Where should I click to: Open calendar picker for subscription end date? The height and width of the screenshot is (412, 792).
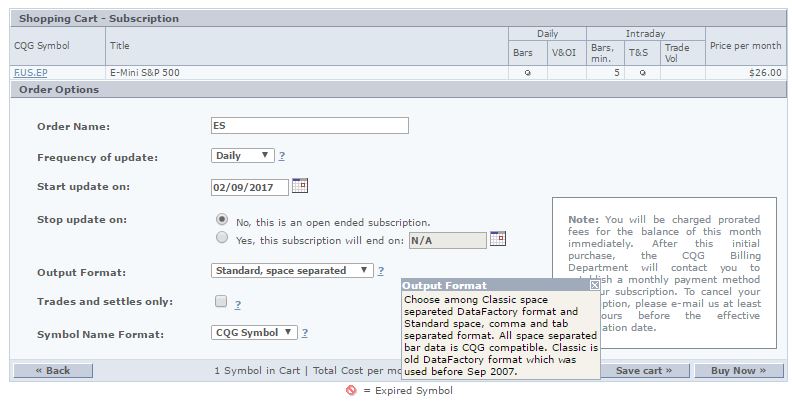[x=498, y=238]
